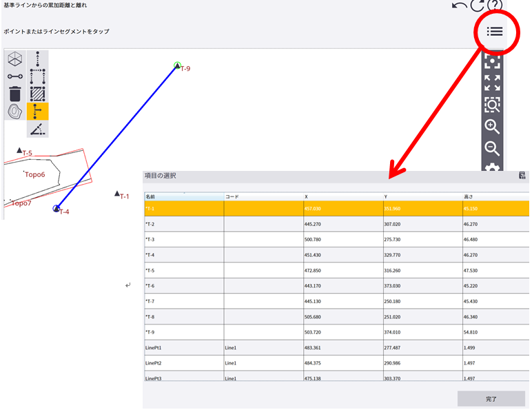Select the hatched area tool
This screenshot has width=532, height=410.
point(38,94)
